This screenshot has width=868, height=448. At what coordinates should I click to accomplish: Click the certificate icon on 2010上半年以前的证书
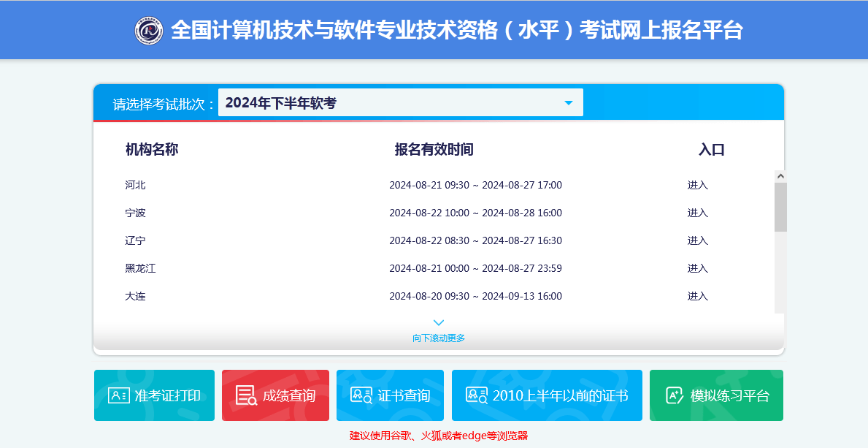tap(477, 395)
